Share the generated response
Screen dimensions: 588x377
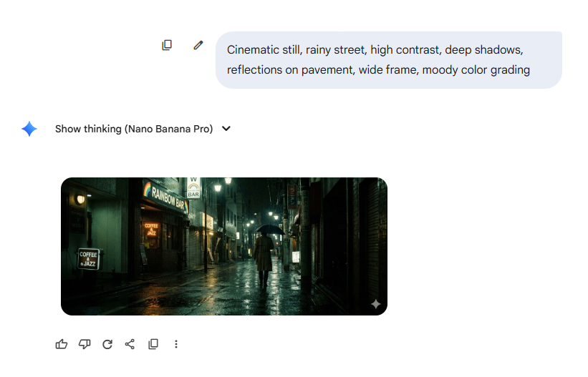coord(130,344)
